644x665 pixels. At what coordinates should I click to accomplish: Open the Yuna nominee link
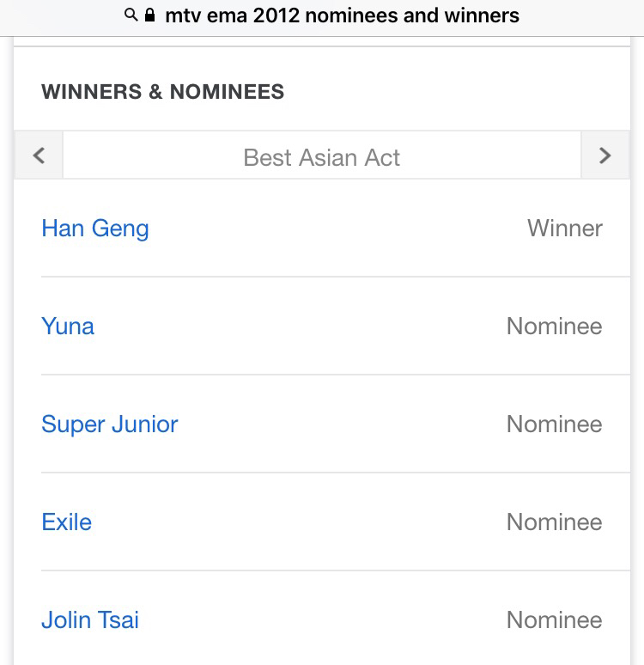coord(68,326)
